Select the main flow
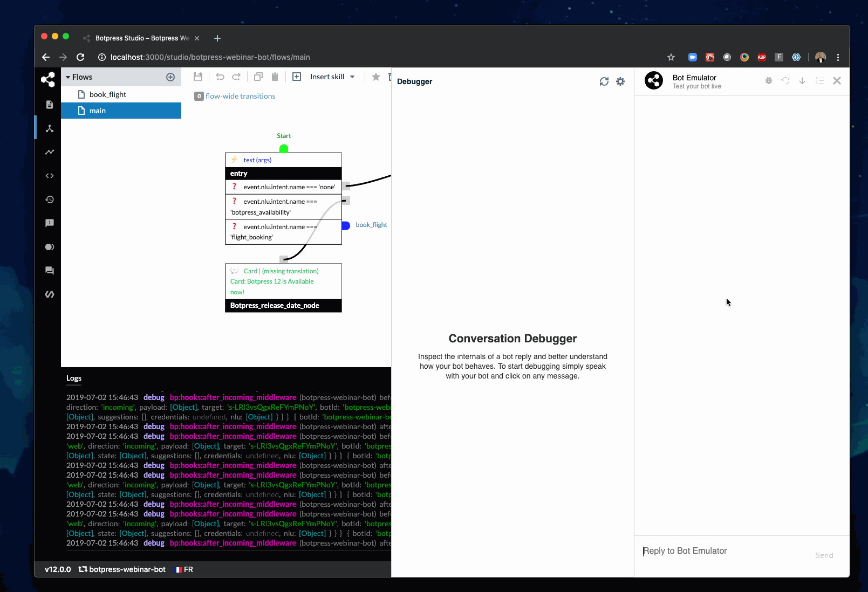 [121, 111]
